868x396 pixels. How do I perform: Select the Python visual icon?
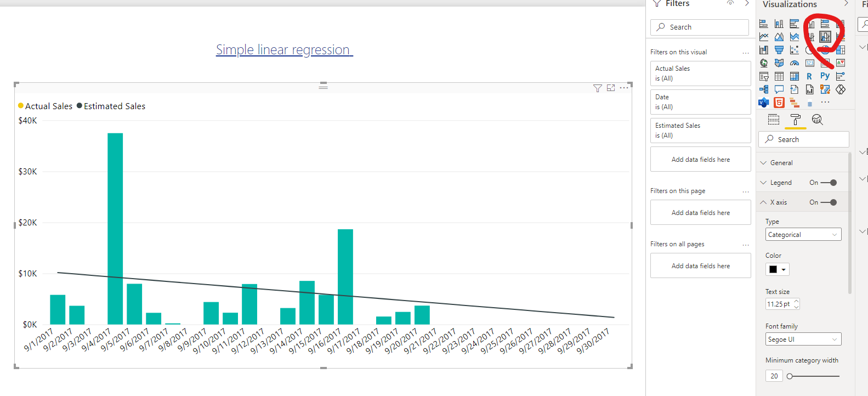[825, 76]
